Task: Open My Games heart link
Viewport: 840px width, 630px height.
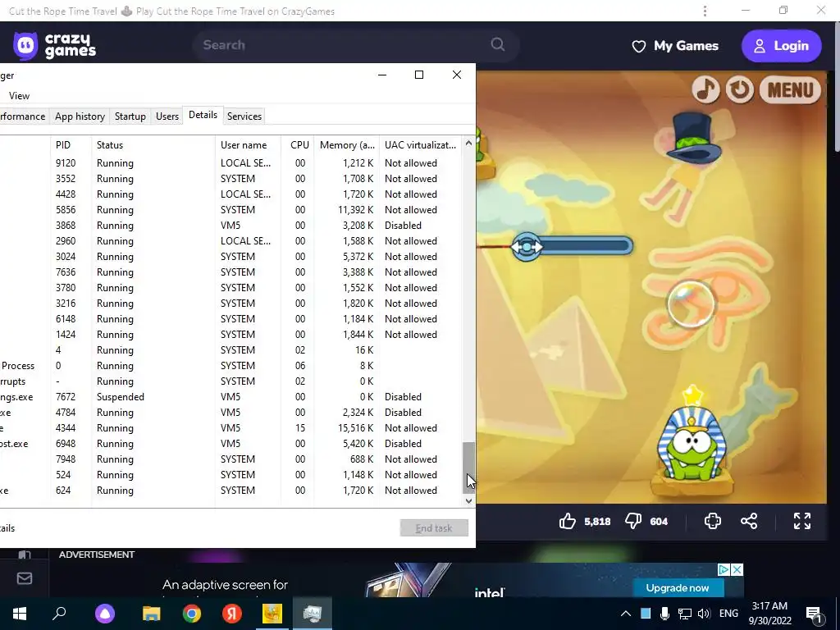Action: (675, 46)
